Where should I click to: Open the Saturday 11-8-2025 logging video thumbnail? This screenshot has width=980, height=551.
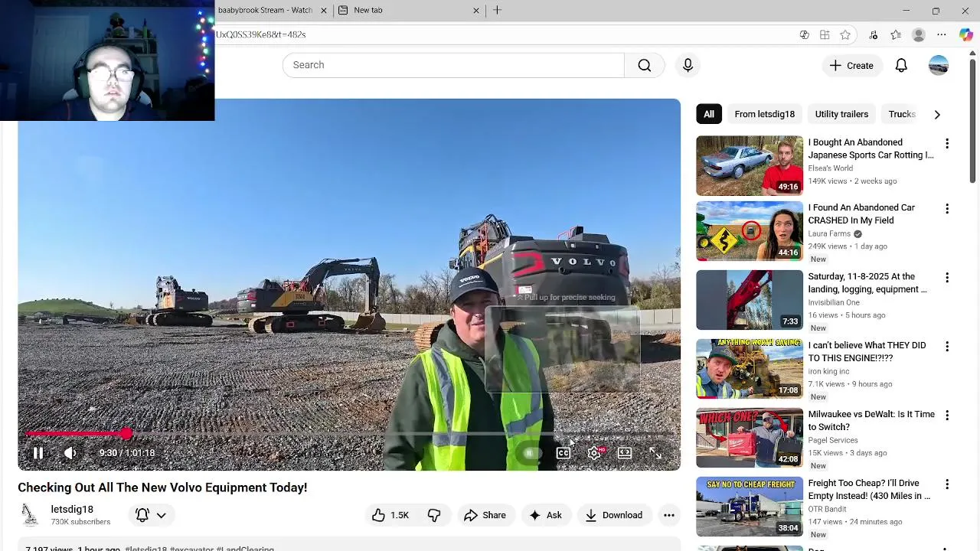coord(750,300)
